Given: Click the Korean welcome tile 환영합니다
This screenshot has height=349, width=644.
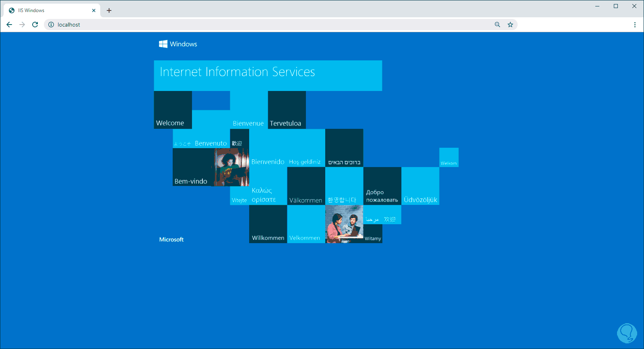Looking at the screenshot, I should (x=344, y=186).
